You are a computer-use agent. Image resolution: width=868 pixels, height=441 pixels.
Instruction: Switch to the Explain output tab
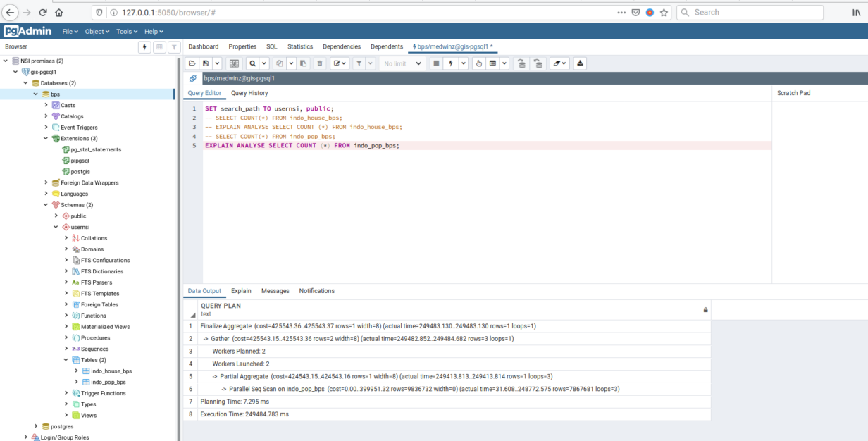pyautogui.click(x=241, y=290)
